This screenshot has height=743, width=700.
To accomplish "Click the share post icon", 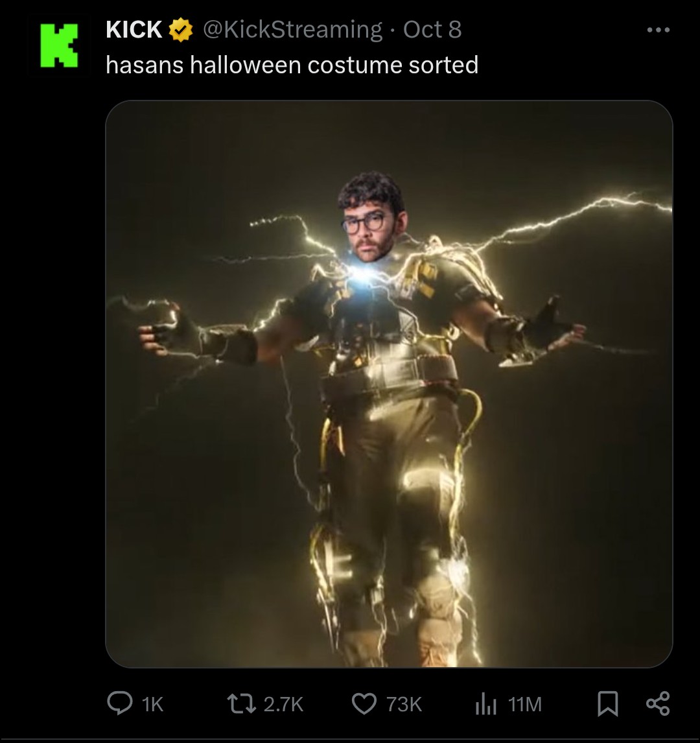I will pyautogui.click(x=658, y=703).
